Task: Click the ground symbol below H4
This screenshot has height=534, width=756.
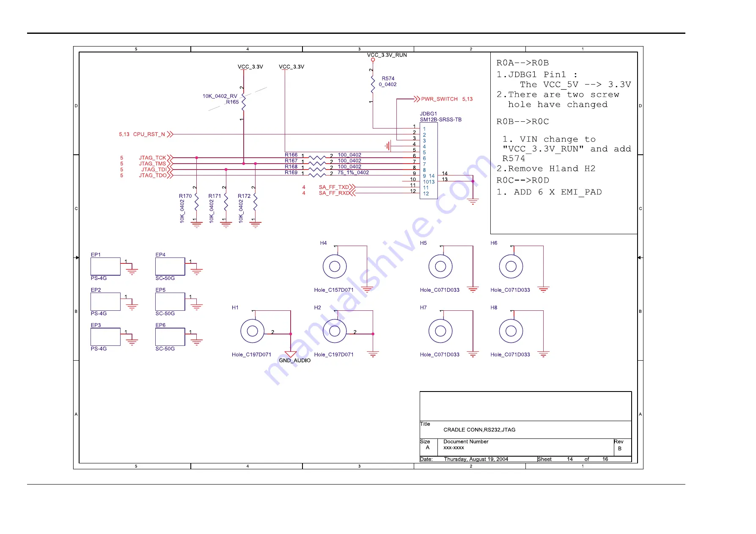Action: pos(367,290)
